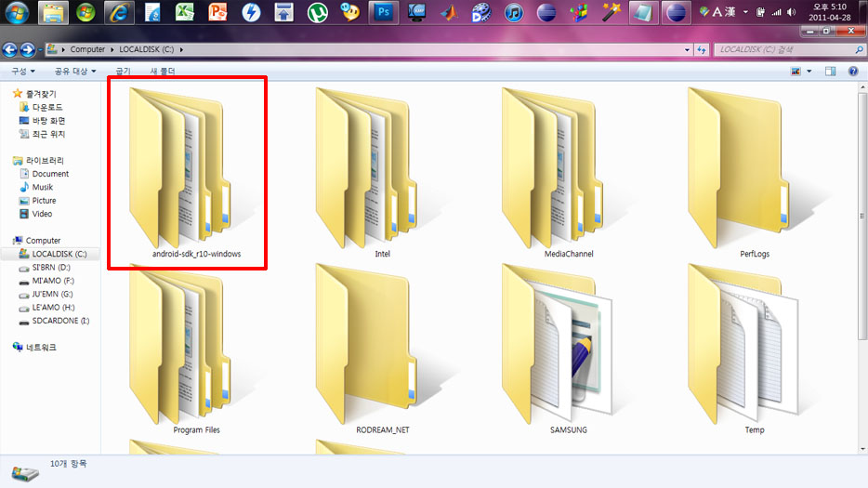This screenshot has width=868, height=488.
Task: Select the JU'EMN (G:) drive
Action: click(x=52, y=294)
